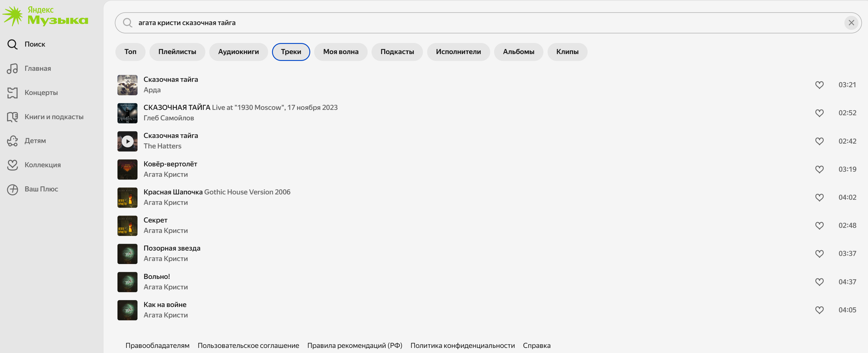Like the track Позорная звезда
The width and height of the screenshot is (868, 353).
click(819, 254)
